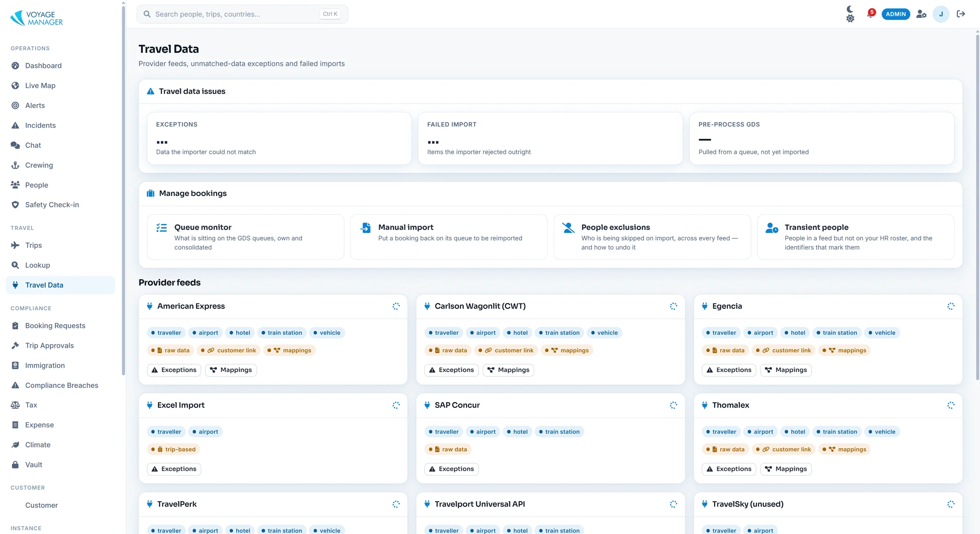This screenshot has width=980, height=534.
Task: Open Excel Import Exceptions
Action: pos(174,469)
